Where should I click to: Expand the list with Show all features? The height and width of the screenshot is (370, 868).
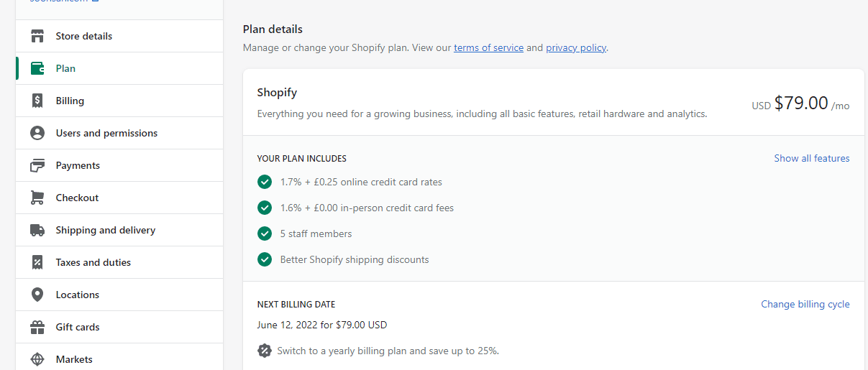click(812, 158)
